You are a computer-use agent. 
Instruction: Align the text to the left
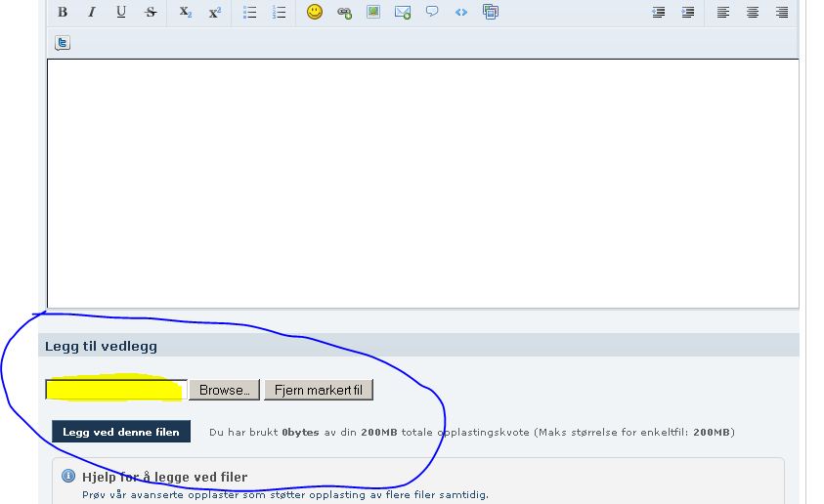(x=723, y=13)
